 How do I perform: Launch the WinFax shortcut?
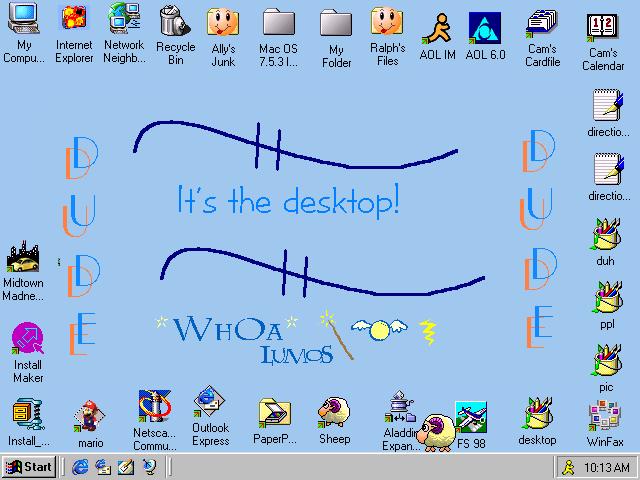pos(605,416)
